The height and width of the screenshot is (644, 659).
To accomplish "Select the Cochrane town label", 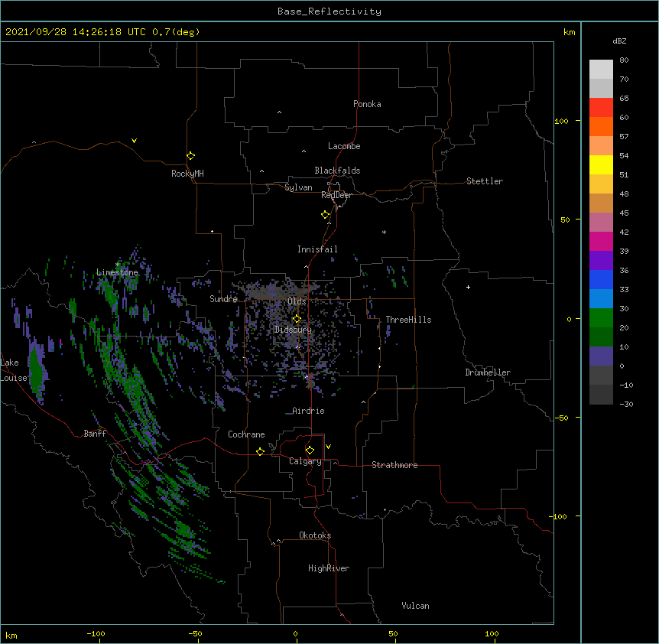I will pos(246,434).
